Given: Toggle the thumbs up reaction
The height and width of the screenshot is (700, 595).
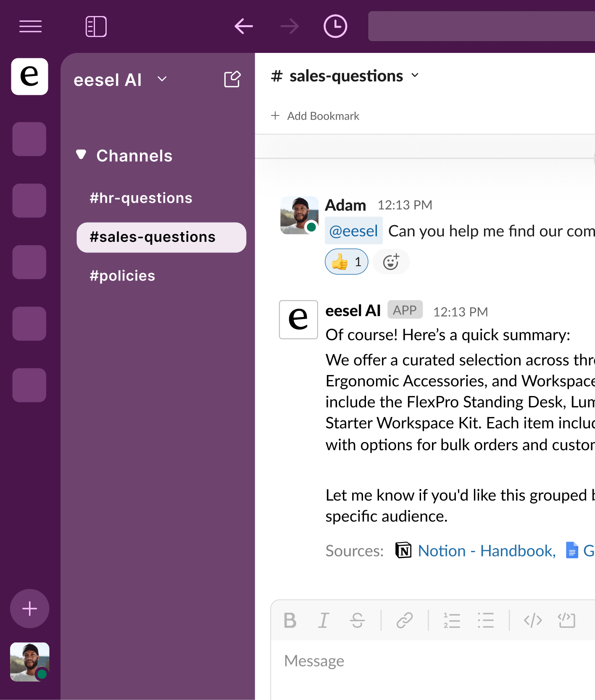Looking at the screenshot, I should point(347,262).
